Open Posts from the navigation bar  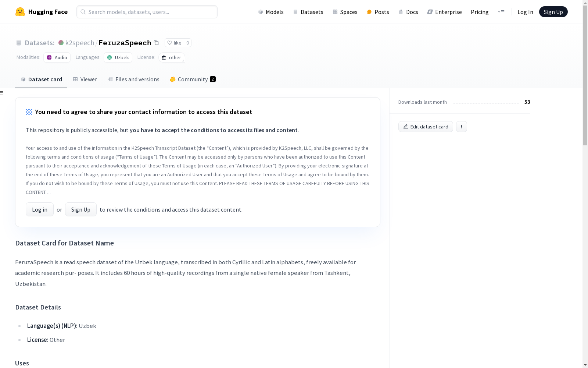[x=378, y=12]
